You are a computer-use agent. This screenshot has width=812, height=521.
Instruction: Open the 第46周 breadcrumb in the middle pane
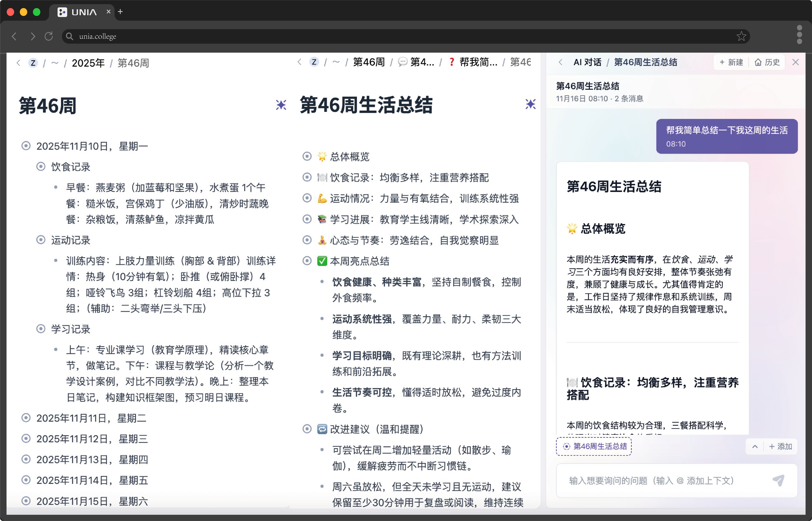pyautogui.click(x=369, y=62)
